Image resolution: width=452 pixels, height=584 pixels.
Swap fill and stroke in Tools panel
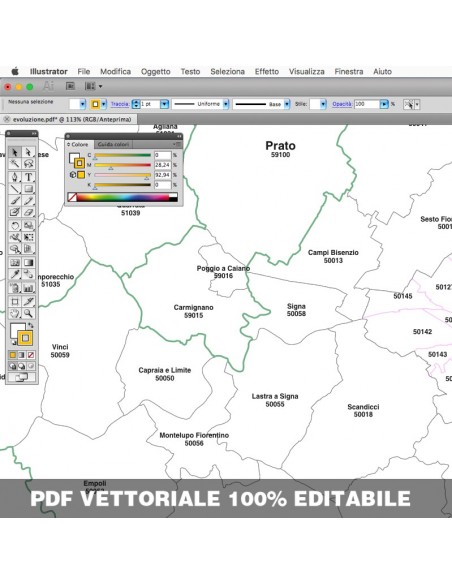pos(31,326)
